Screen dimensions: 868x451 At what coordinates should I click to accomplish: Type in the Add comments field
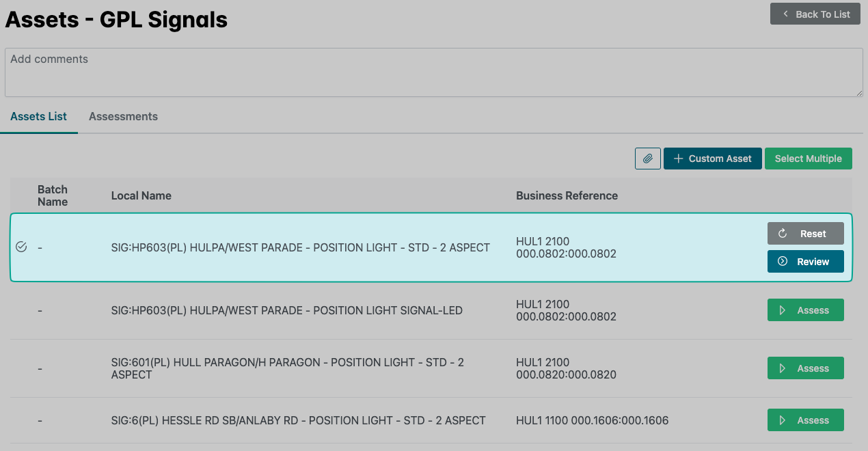[x=433, y=72]
